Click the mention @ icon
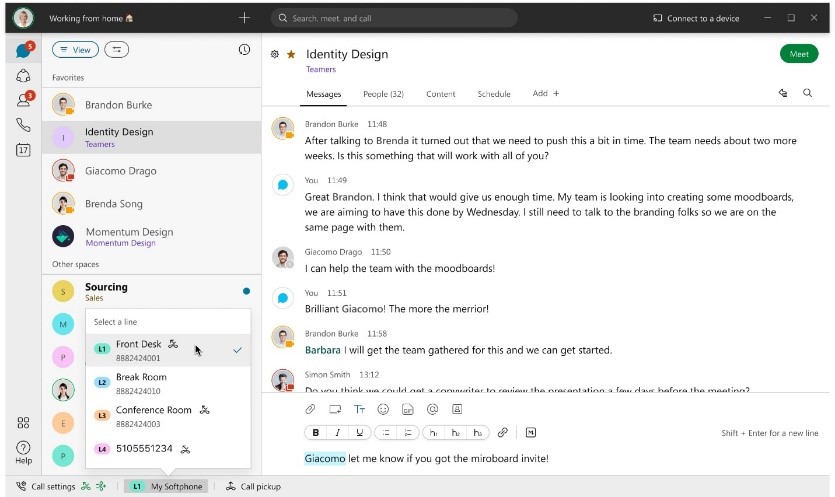 432,409
